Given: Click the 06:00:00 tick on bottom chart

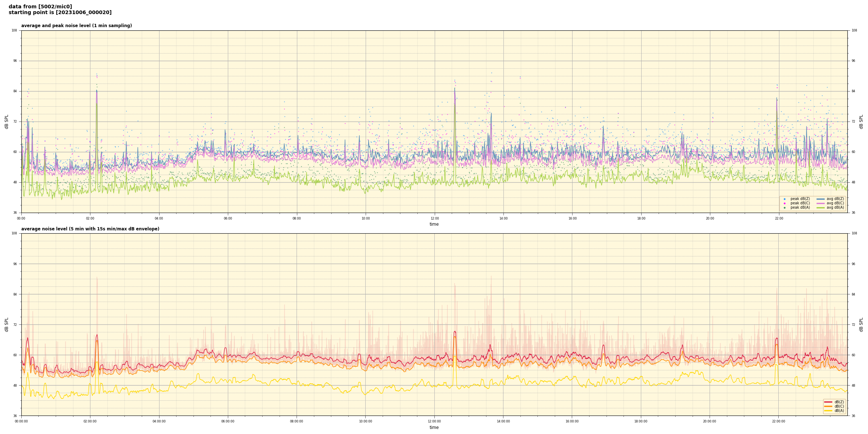Looking at the screenshot, I should 228,421.
